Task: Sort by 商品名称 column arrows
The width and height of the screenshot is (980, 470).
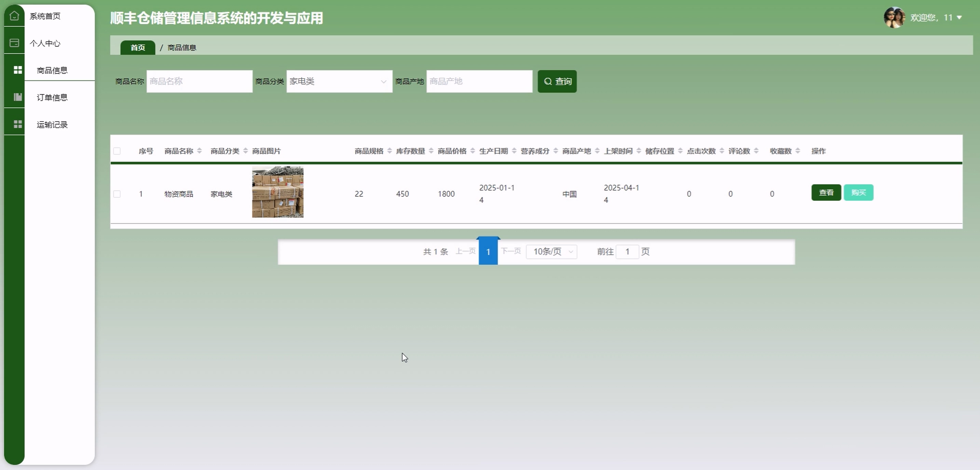Action: point(199,151)
